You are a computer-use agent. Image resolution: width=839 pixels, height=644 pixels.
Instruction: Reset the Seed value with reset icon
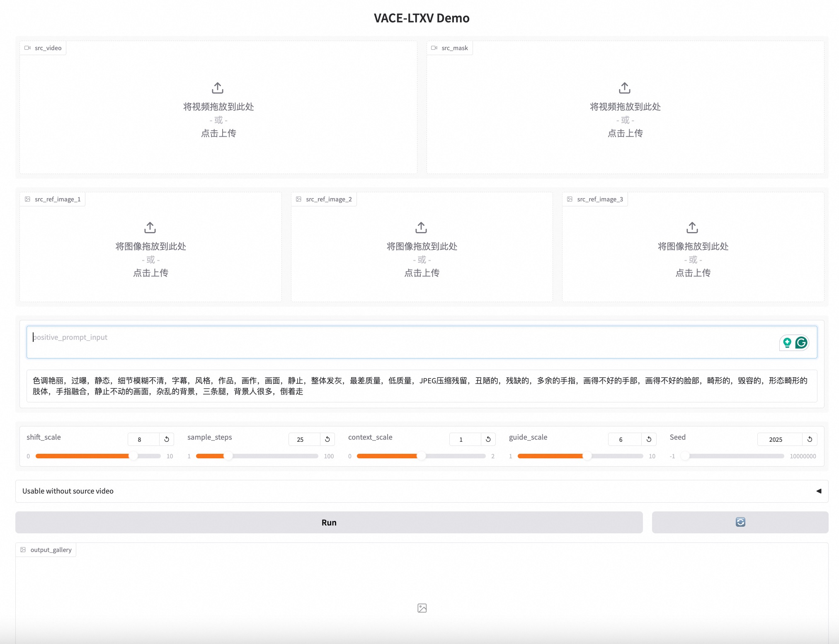(x=810, y=439)
